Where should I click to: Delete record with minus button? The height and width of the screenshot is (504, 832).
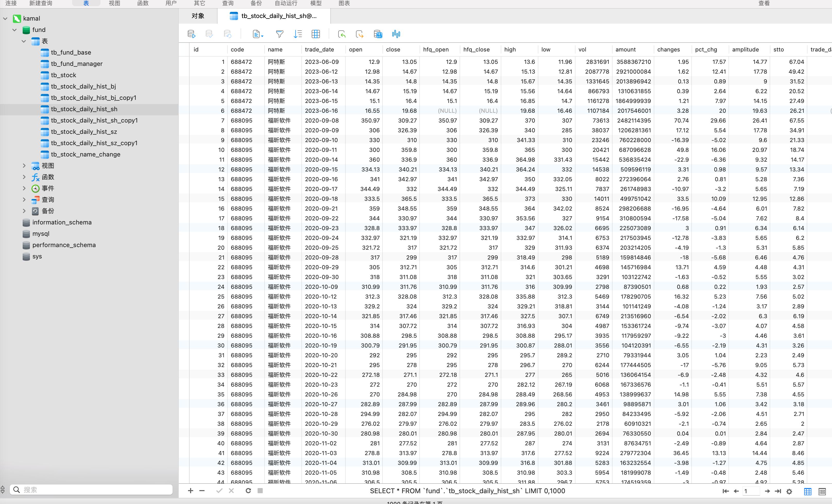(x=202, y=491)
